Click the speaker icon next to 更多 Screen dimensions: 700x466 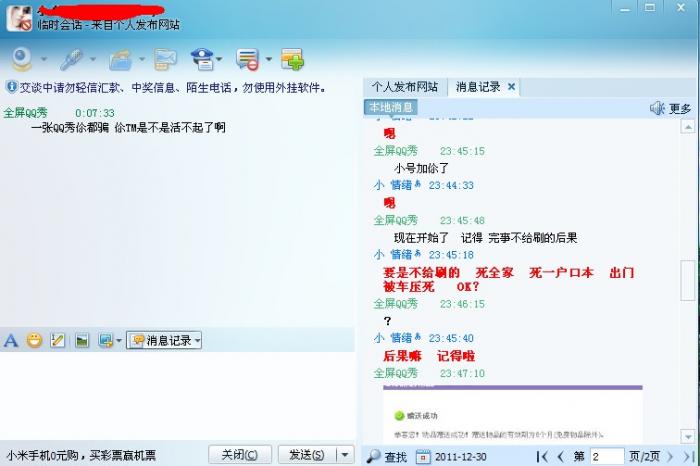657,108
